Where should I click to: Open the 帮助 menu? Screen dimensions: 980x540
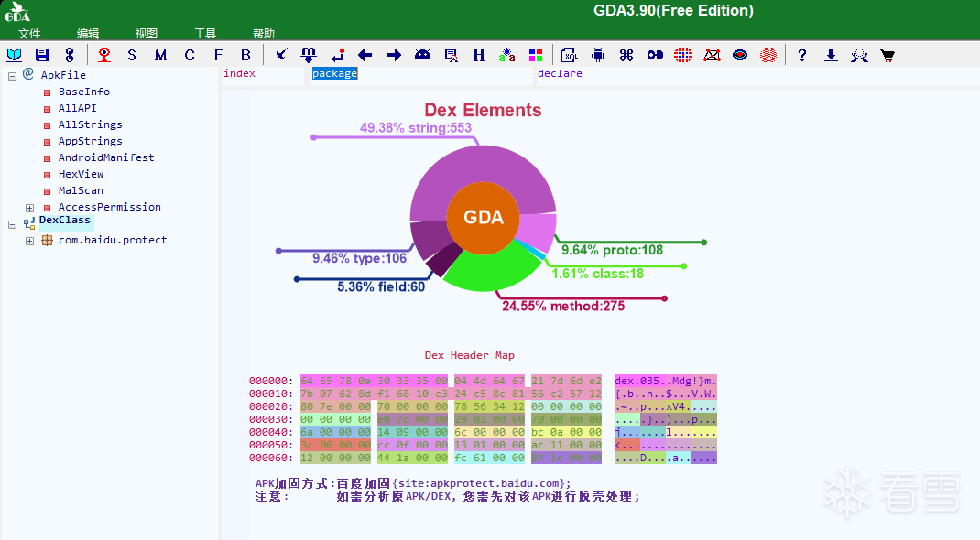[x=264, y=33]
